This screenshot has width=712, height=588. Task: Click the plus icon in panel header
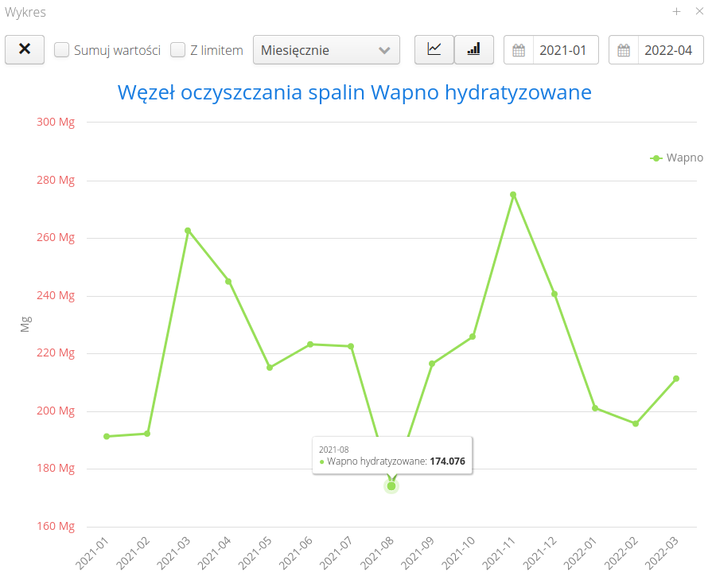(676, 11)
